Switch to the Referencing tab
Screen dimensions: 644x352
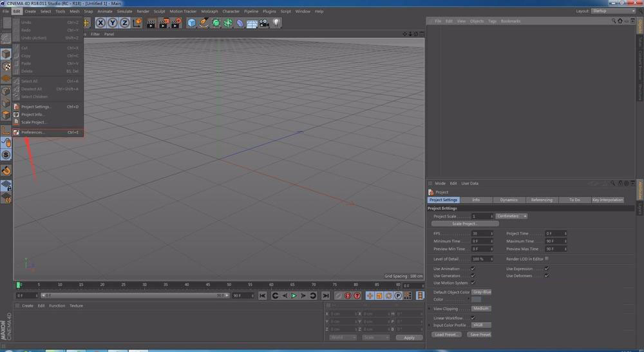[542, 200]
